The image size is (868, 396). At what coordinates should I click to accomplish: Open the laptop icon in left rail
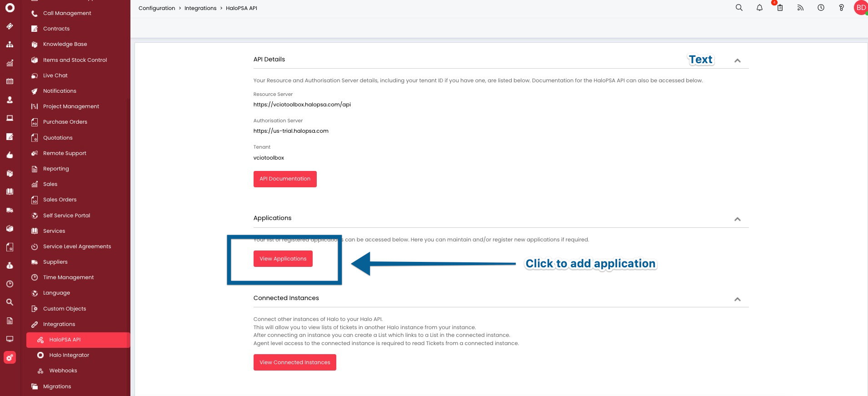[10, 118]
